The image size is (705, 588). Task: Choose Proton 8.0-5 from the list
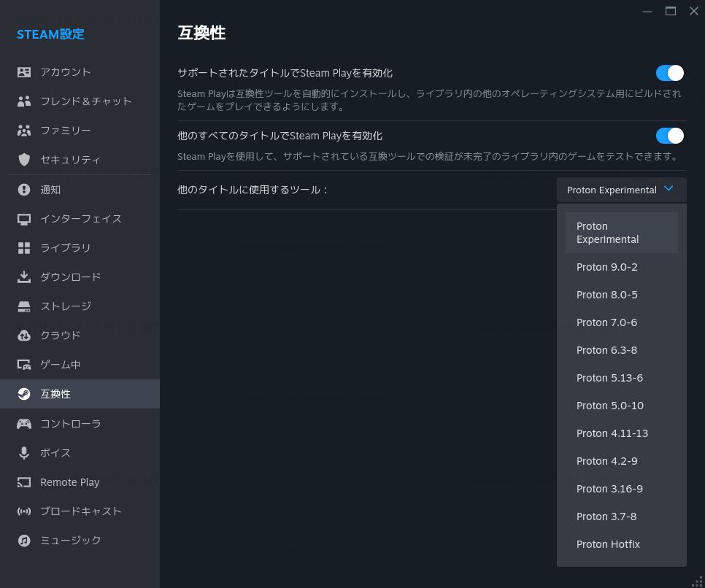point(621,295)
